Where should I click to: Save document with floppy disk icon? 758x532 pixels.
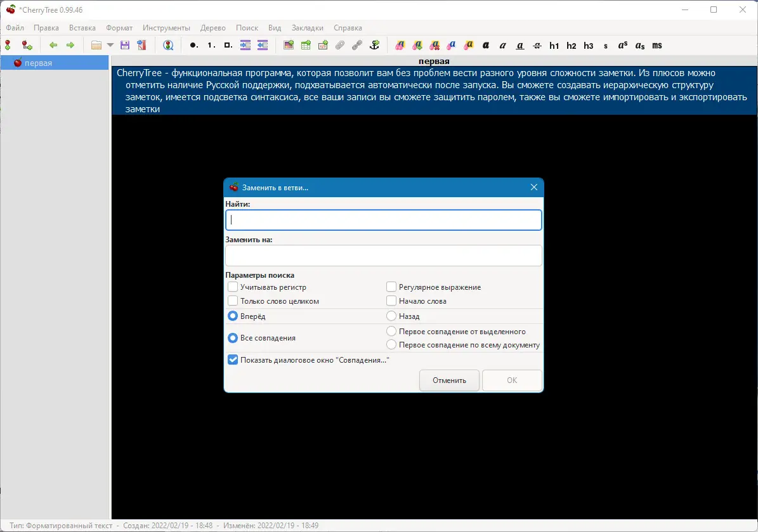click(125, 46)
